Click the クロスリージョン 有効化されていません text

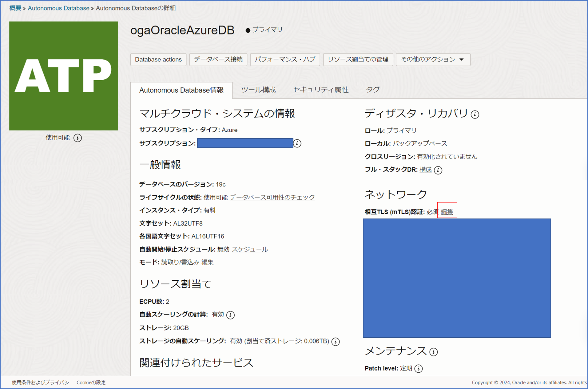447,157
